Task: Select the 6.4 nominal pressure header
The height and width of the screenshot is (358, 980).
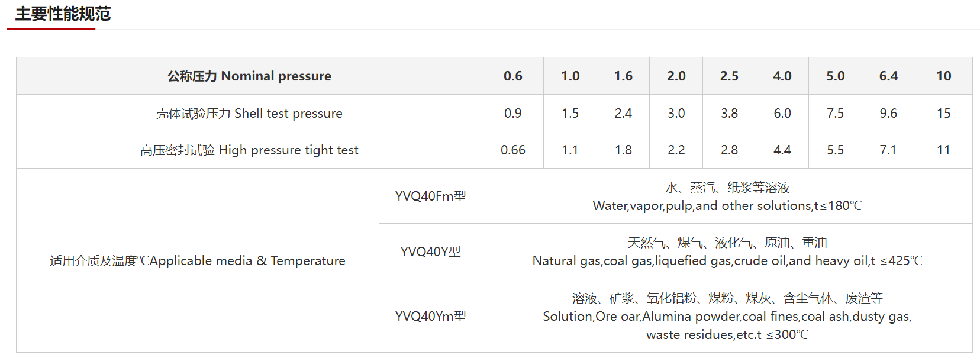Action: [888, 76]
